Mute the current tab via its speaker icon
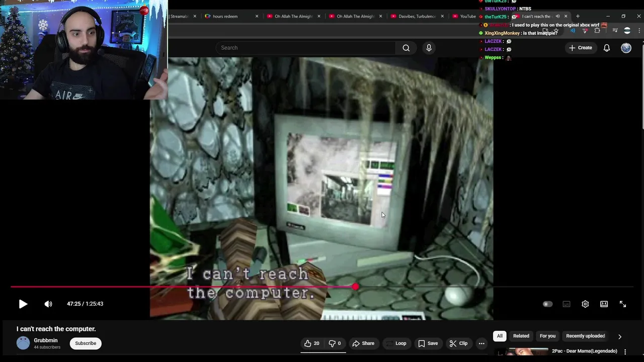 point(557,16)
